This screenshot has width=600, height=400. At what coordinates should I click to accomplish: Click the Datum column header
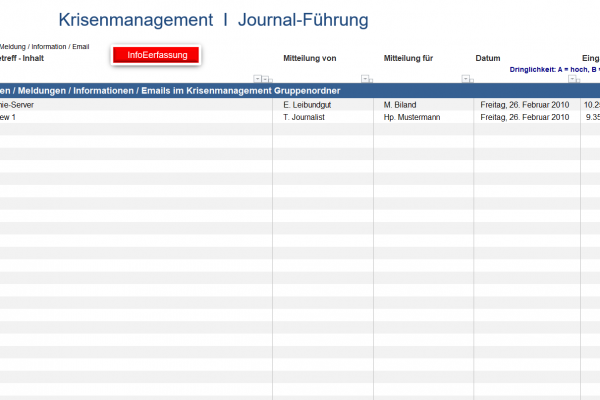(488, 58)
